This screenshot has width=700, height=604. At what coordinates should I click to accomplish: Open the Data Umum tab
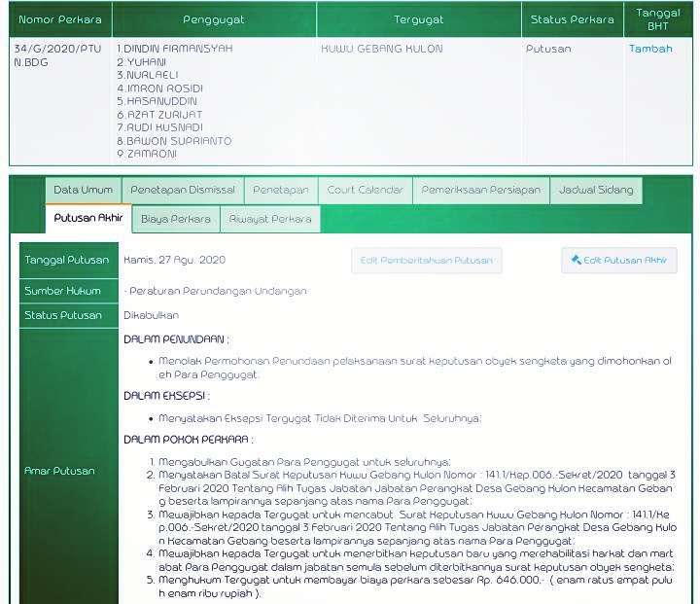(83, 190)
